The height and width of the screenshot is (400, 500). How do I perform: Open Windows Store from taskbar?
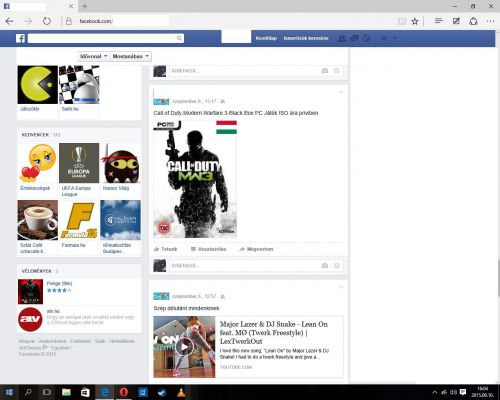85,392
